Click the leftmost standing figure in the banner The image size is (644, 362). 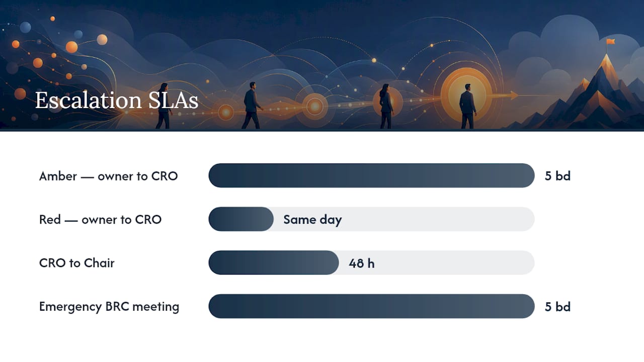click(163, 106)
